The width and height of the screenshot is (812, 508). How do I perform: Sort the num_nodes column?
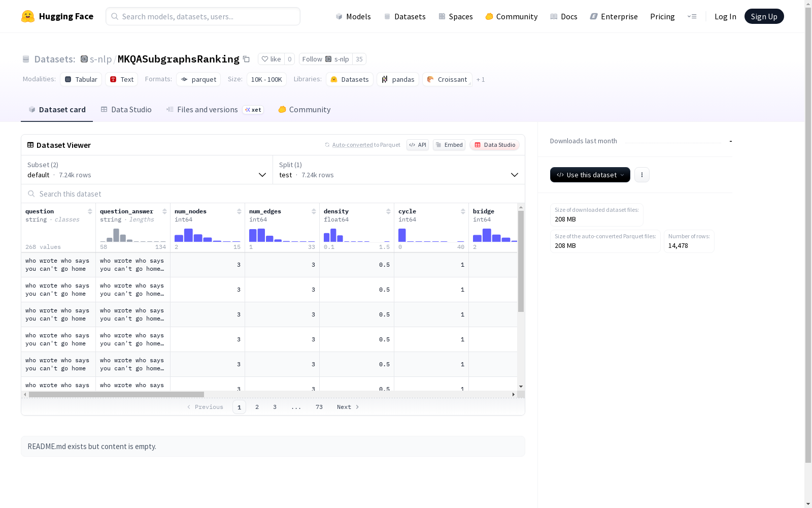pos(239,211)
